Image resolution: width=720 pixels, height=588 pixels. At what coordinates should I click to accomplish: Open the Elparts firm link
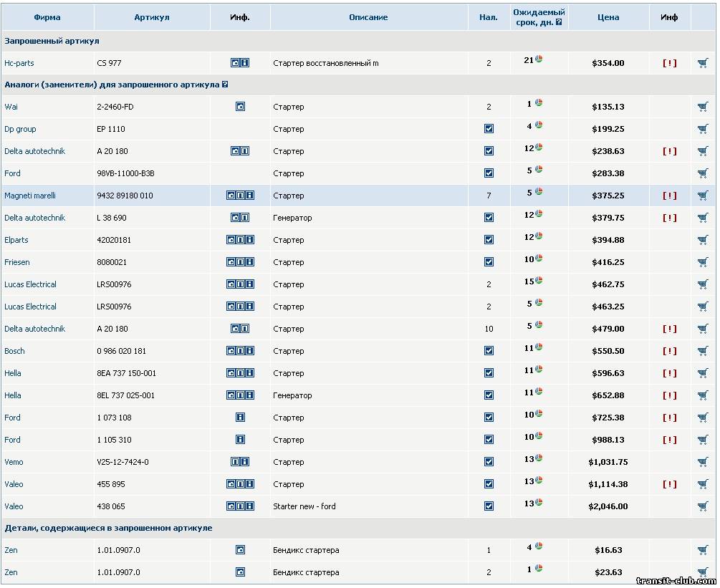click(16, 240)
